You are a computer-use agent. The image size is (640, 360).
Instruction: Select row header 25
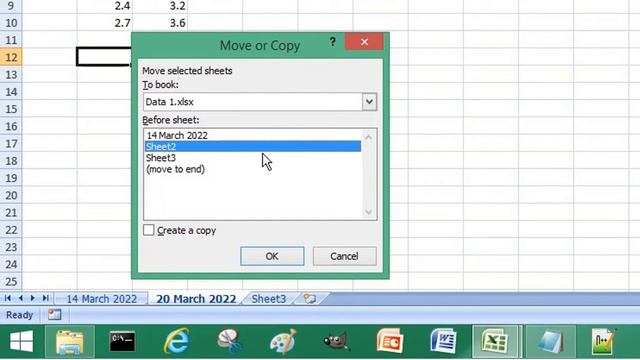tap(11, 282)
